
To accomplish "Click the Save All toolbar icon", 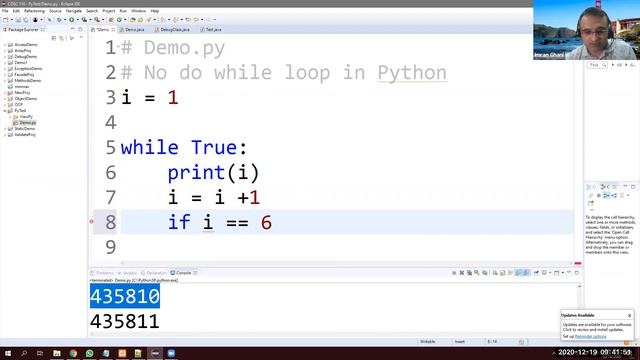I will (x=25, y=20).
